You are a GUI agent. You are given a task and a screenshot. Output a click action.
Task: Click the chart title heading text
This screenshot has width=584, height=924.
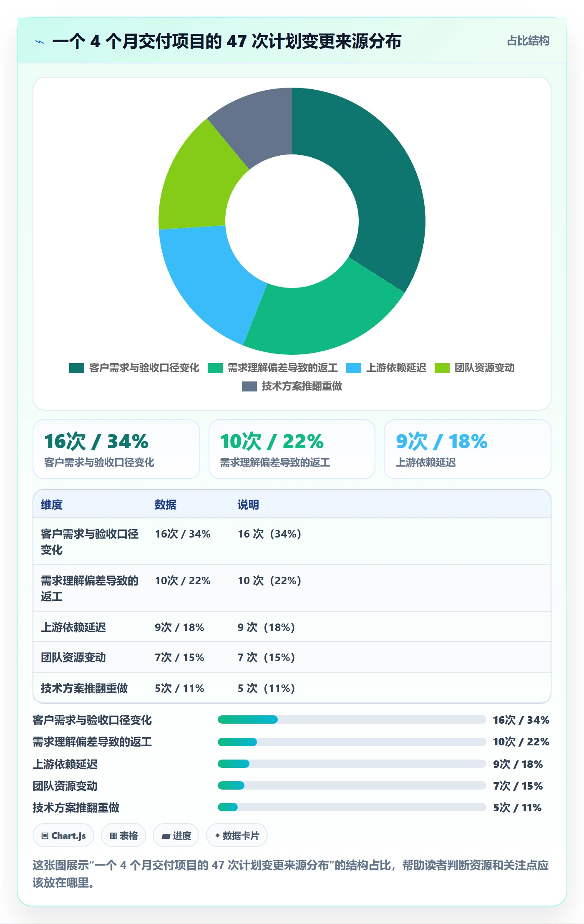pyautogui.click(x=227, y=41)
